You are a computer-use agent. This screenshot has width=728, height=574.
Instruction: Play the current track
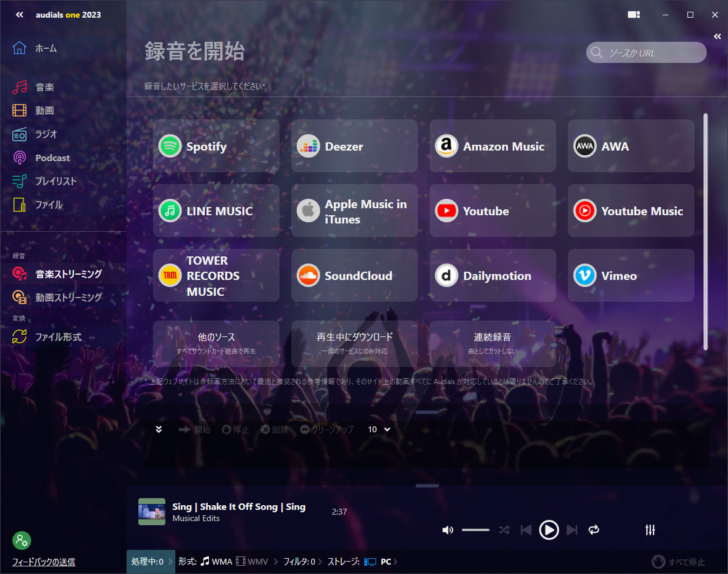(549, 530)
